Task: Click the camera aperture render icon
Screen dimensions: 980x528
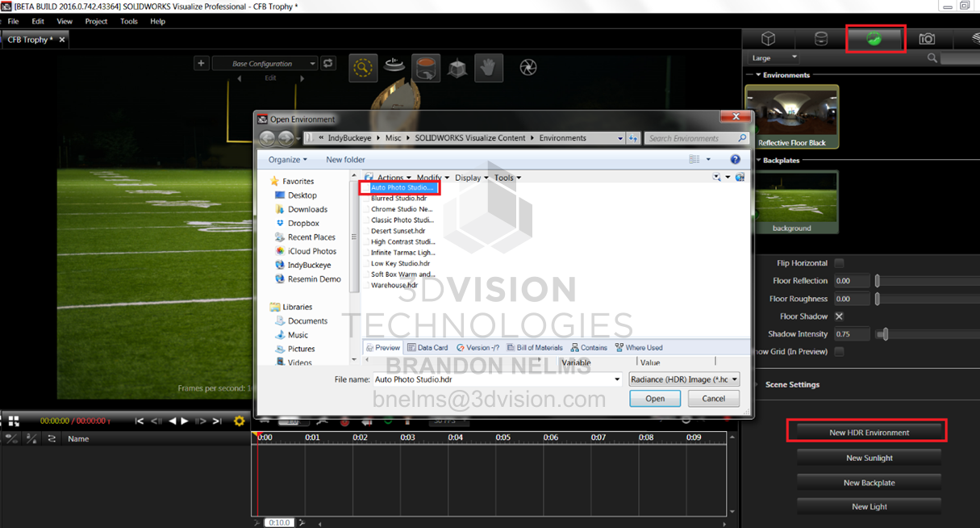Action: click(x=528, y=68)
